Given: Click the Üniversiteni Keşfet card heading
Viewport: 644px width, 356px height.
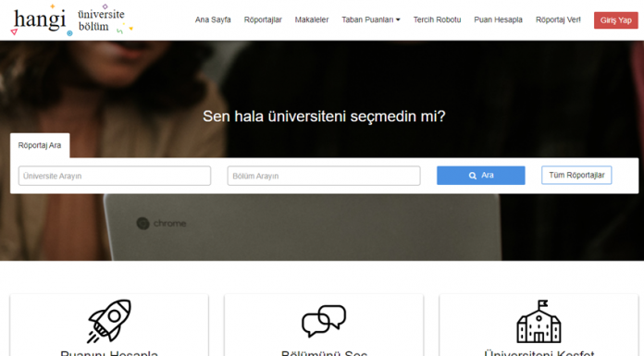Looking at the screenshot, I should [x=539, y=352].
